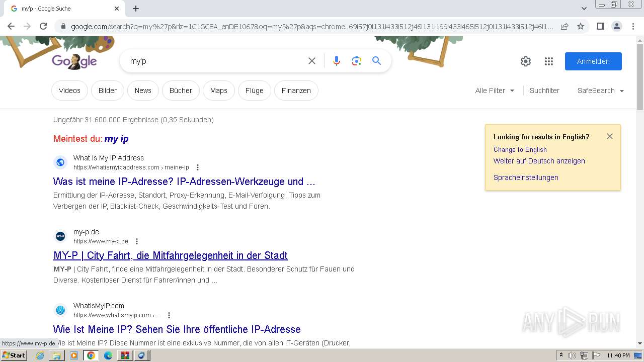
Task: Open Google Lens image search icon
Action: (357, 61)
